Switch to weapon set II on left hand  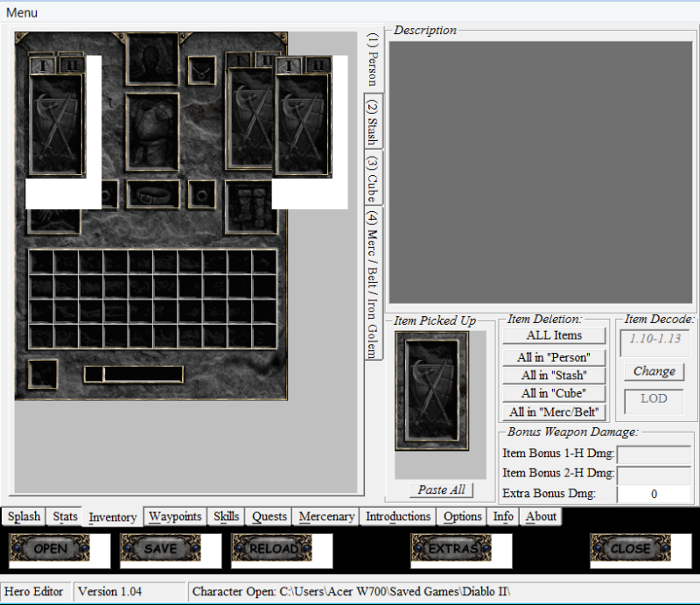click(72, 64)
